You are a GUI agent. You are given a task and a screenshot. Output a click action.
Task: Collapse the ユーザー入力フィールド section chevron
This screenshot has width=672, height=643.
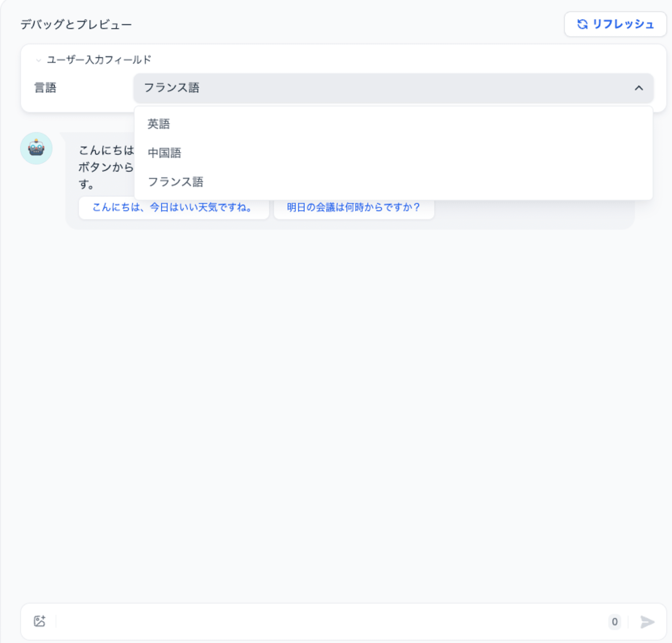point(38,60)
